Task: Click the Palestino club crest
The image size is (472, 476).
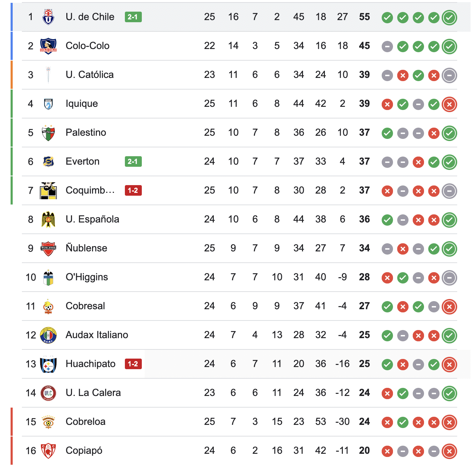Action: click(x=48, y=133)
